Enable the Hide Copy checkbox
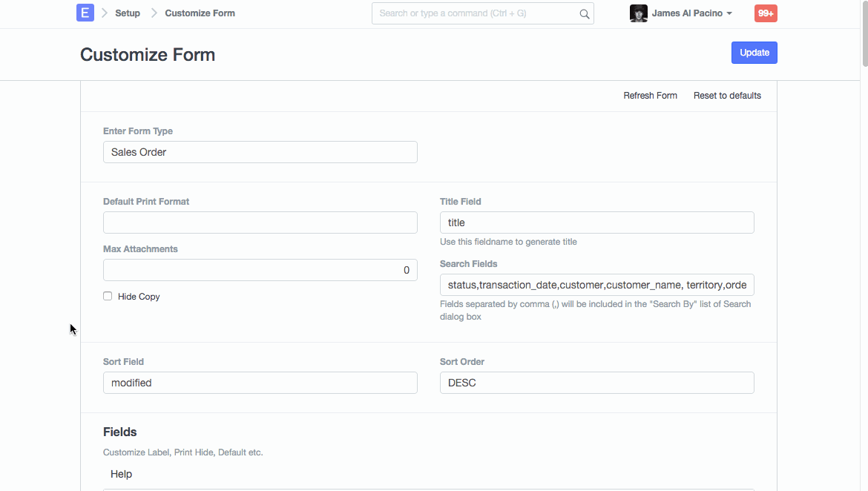 (108, 296)
